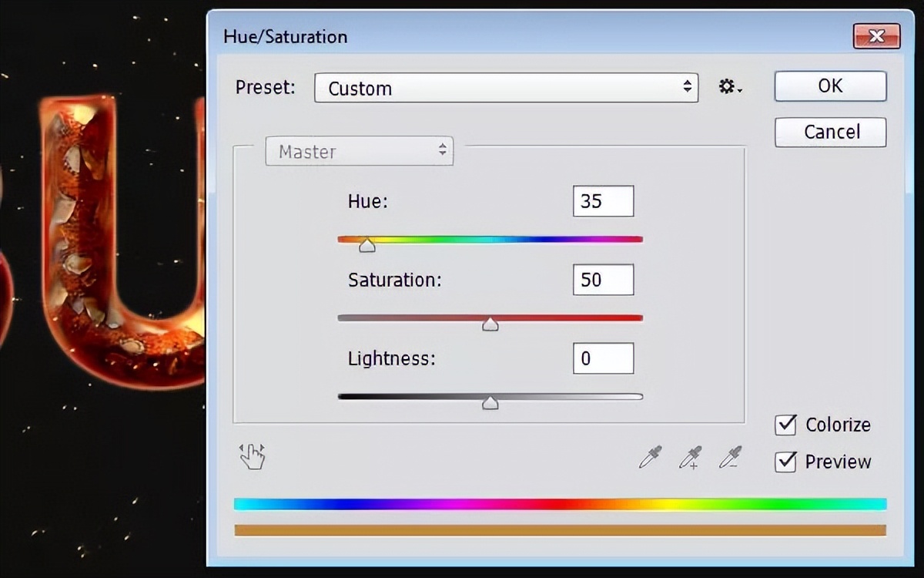Viewport: 924px width, 578px height.
Task: Click the Cancel button
Action: point(830,132)
